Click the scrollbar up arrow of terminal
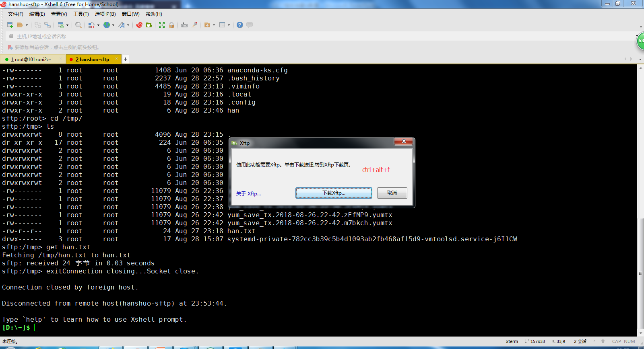The width and height of the screenshot is (644, 349). [640, 68]
